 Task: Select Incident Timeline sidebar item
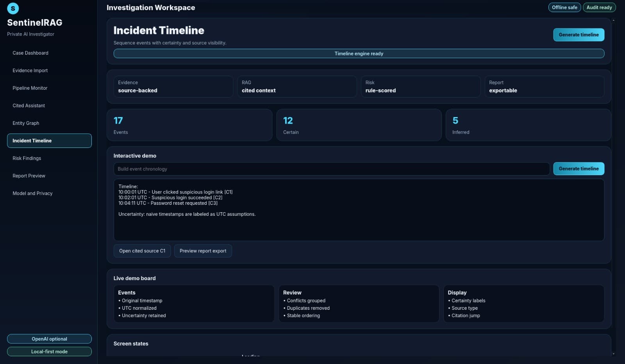(49, 141)
